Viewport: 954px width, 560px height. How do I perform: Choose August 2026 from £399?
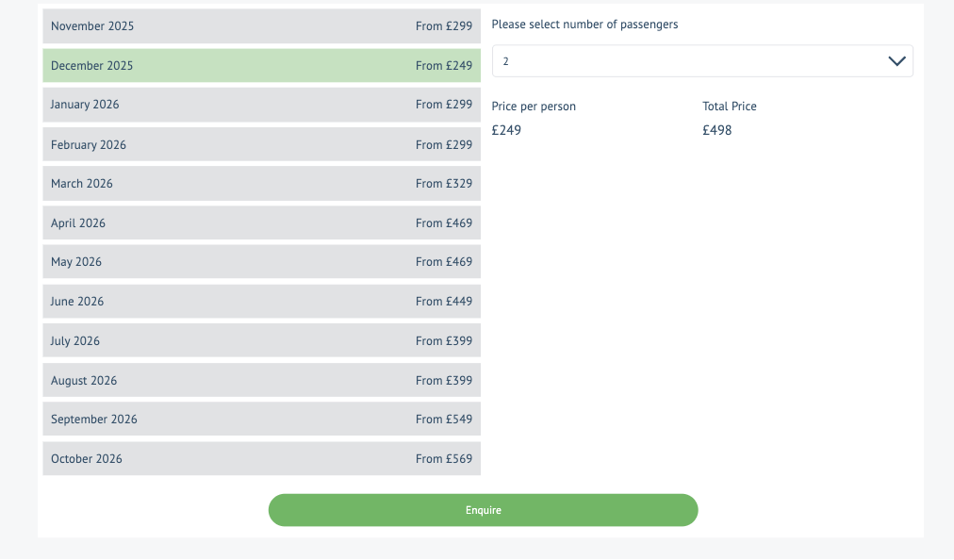tap(261, 381)
